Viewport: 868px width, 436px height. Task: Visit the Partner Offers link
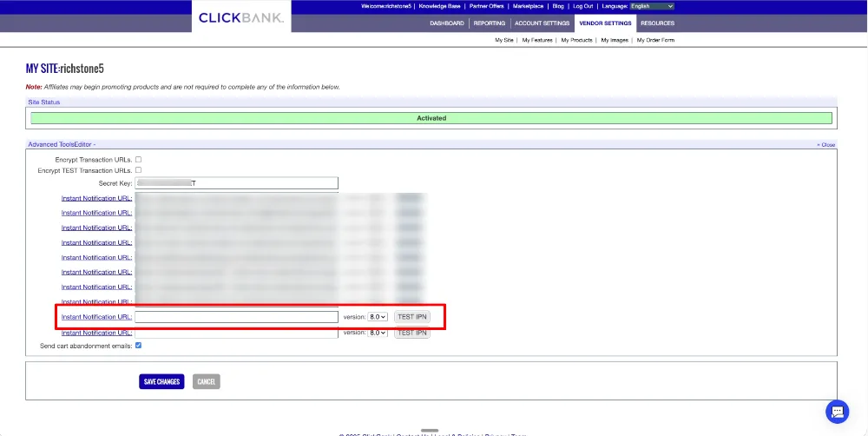click(487, 6)
